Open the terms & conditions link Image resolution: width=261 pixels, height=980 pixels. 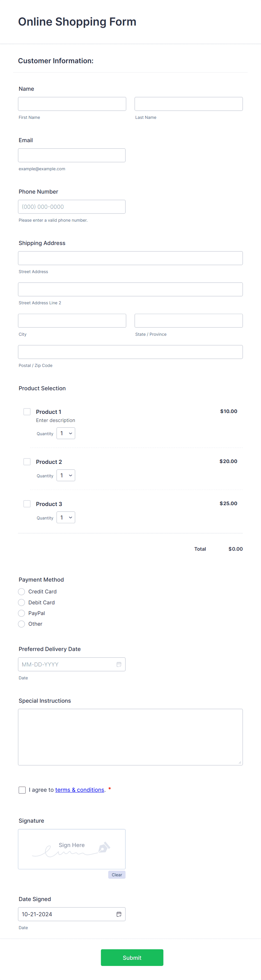point(79,790)
